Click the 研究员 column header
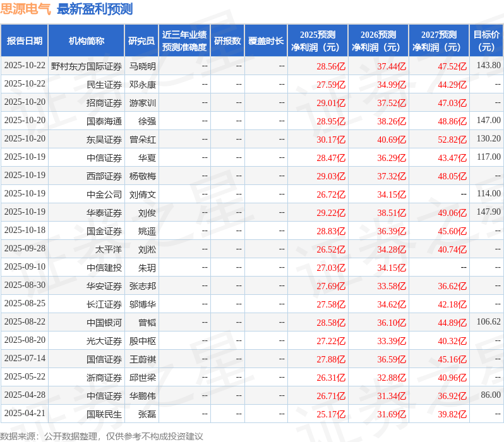 click(x=141, y=41)
